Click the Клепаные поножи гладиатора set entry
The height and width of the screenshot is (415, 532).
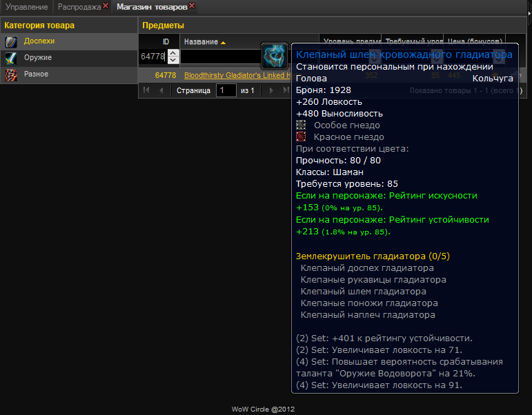click(369, 303)
